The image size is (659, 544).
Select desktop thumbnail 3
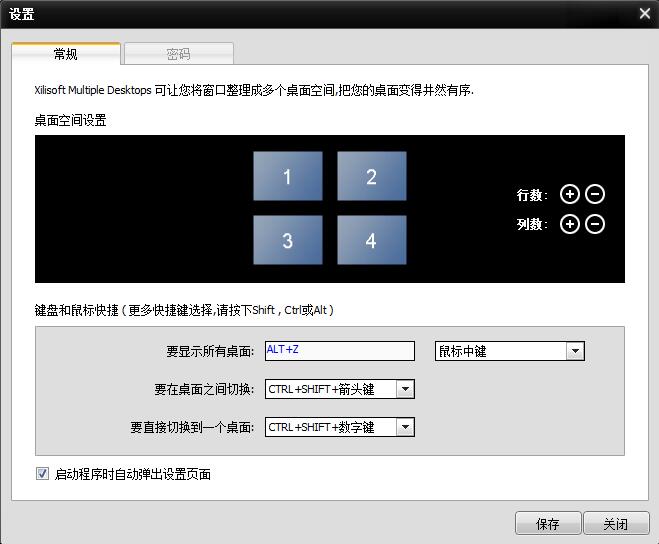[287, 240]
